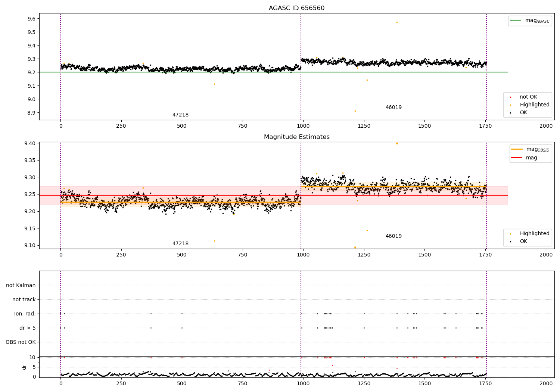Click the "AGASC ID 656560" plot title
The image size is (560, 392).
click(296, 8)
